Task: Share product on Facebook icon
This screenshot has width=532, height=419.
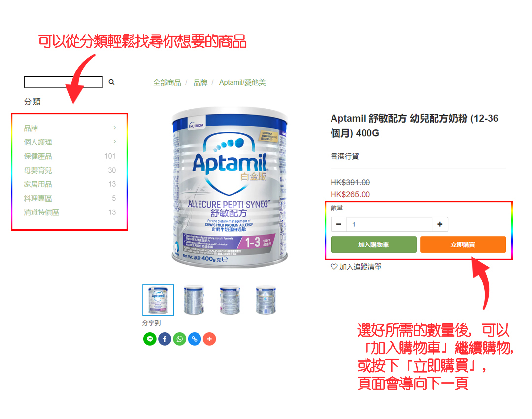Action: coord(165,339)
